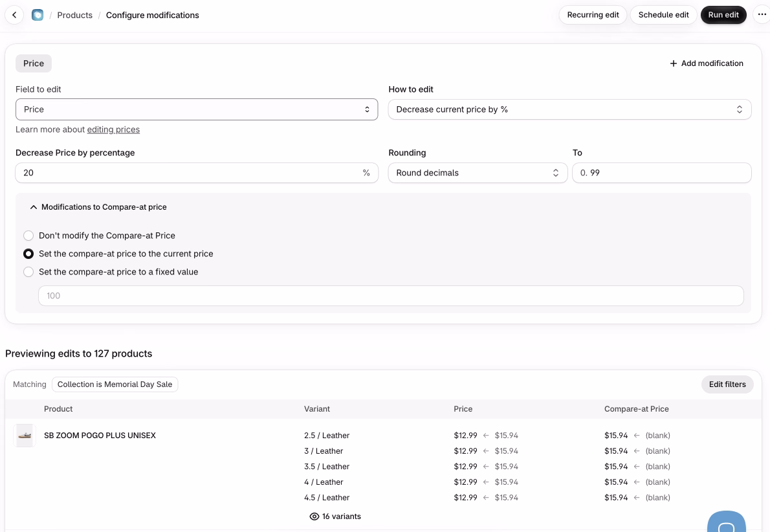Open the Rounding dropdown
The image size is (770, 532).
point(478,173)
